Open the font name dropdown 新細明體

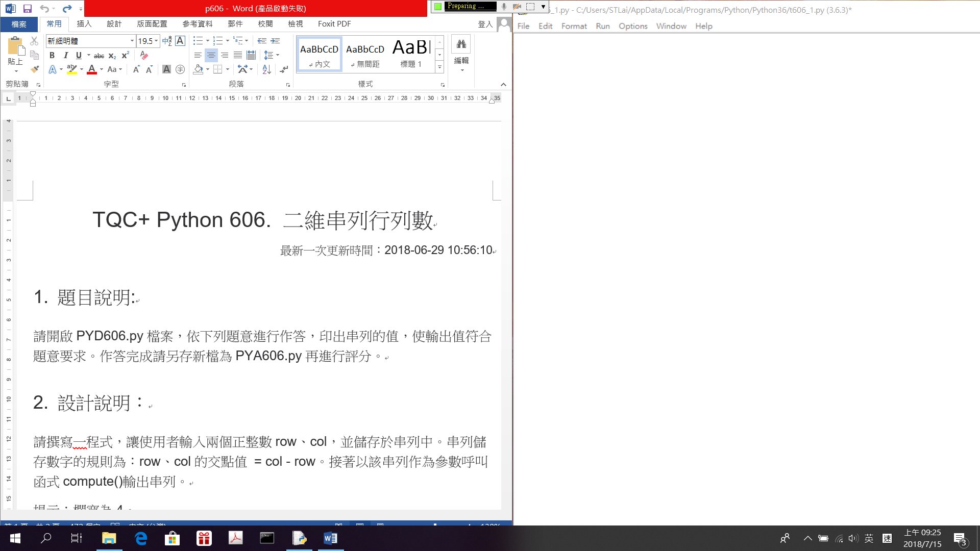pyautogui.click(x=132, y=41)
